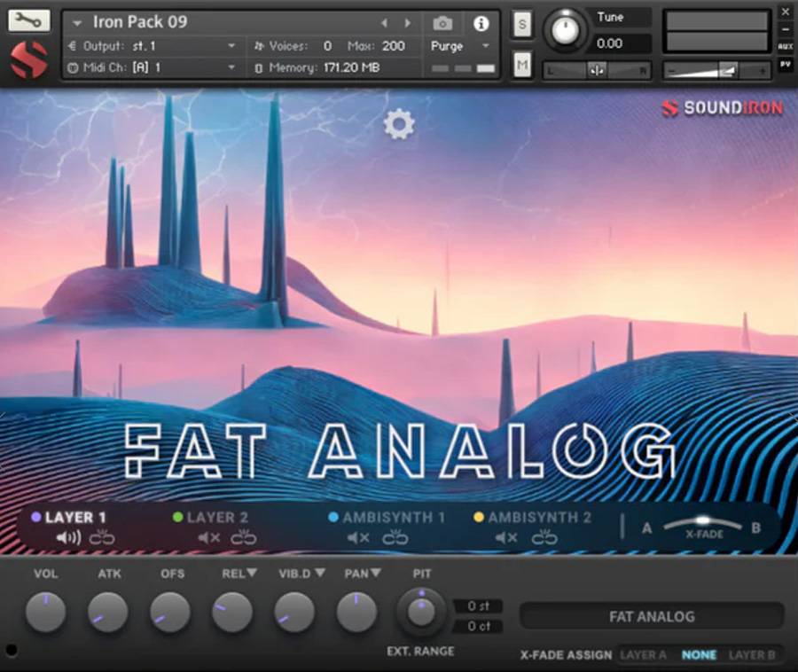
Task: Click the Soundiron red logo icon
Action: (x=29, y=59)
